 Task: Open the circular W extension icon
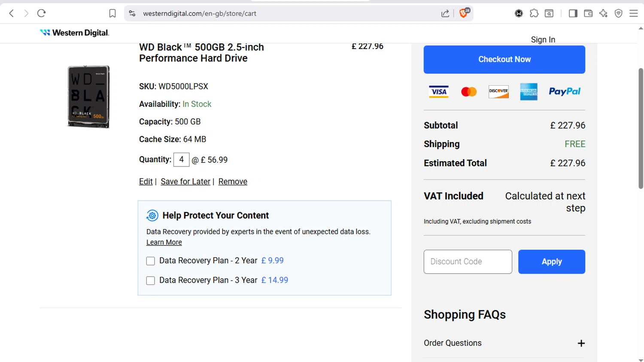pyautogui.click(x=519, y=13)
